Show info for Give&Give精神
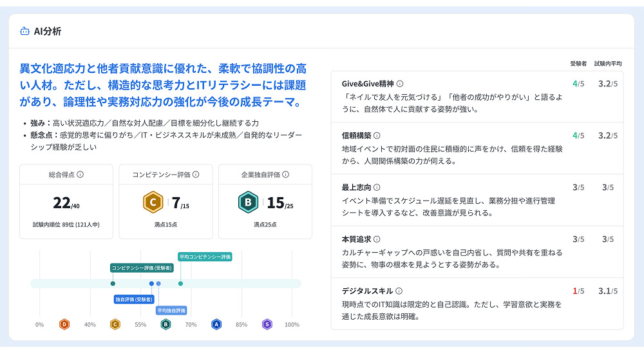The height and width of the screenshot is (352, 644). pyautogui.click(x=400, y=83)
